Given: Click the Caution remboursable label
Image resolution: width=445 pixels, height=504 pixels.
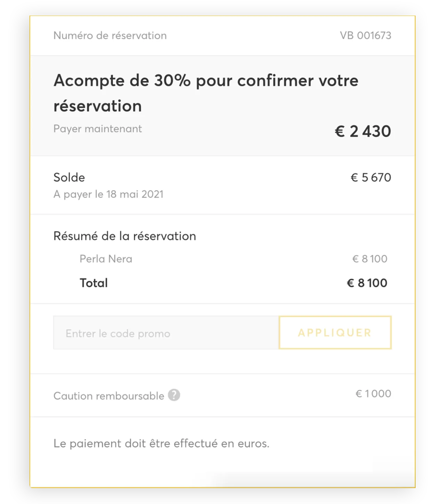Looking at the screenshot, I should (108, 396).
